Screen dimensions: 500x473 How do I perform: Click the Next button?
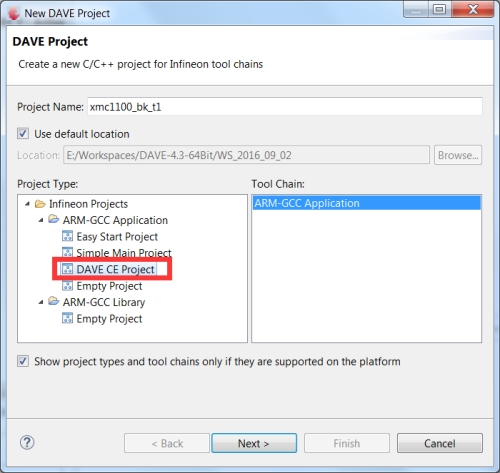(x=254, y=443)
